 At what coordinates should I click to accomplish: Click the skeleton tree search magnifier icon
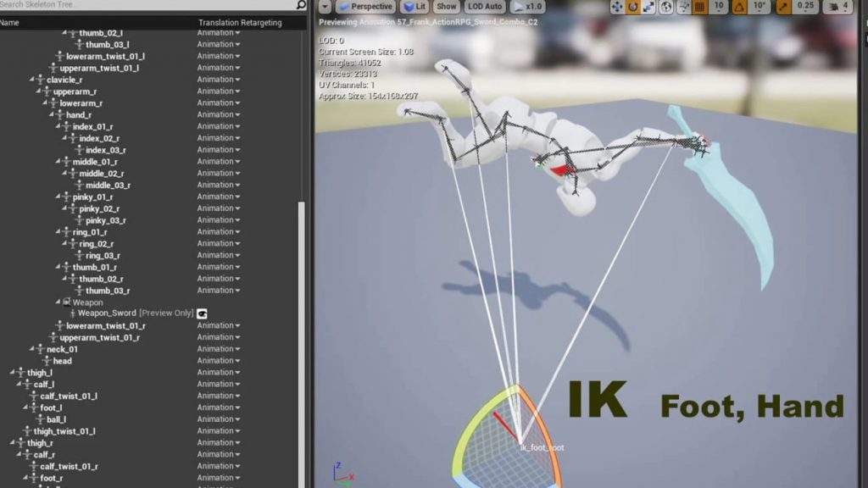point(301,5)
